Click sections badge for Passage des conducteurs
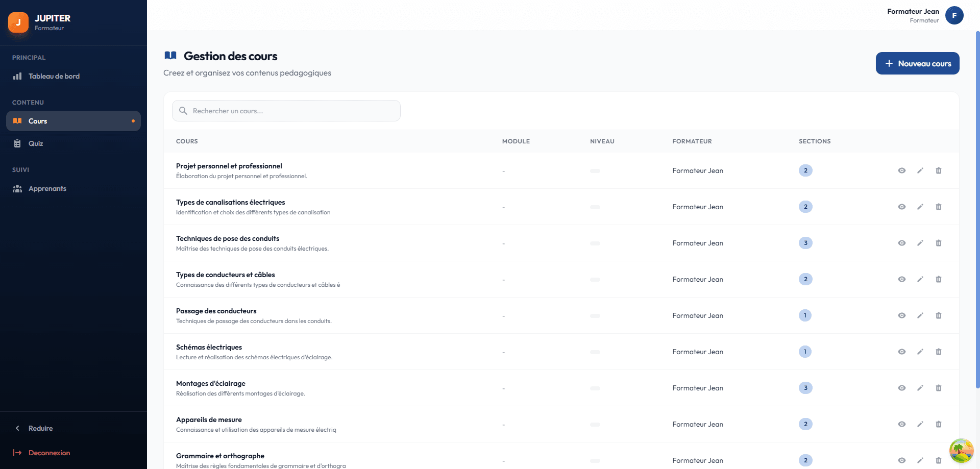This screenshot has width=980, height=469. pyautogui.click(x=805, y=315)
